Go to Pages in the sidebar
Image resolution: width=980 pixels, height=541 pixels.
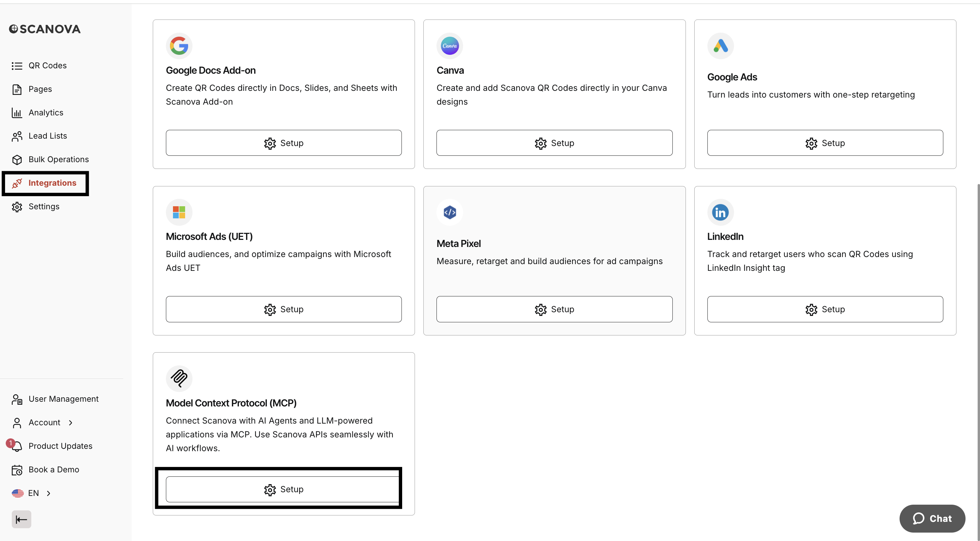40,89
